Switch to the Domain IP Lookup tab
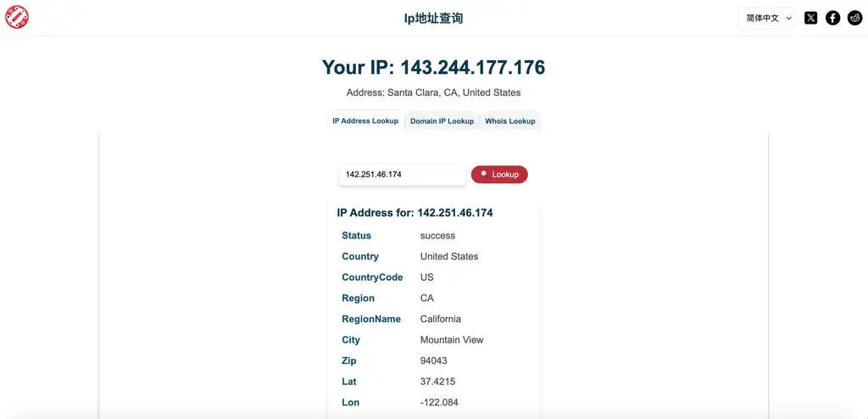Screen dimensions: 868x419 (442, 121)
